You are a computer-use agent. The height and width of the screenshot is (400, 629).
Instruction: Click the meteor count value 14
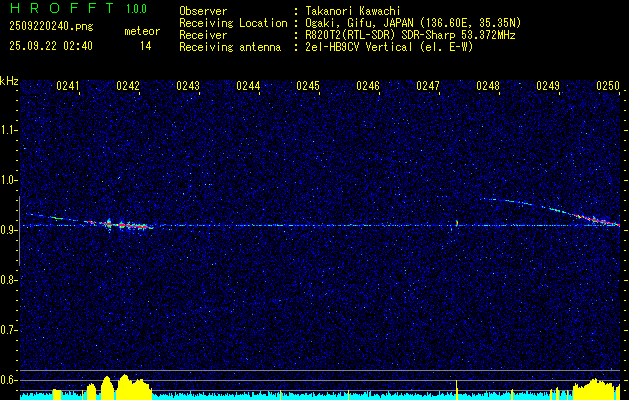pos(145,46)
